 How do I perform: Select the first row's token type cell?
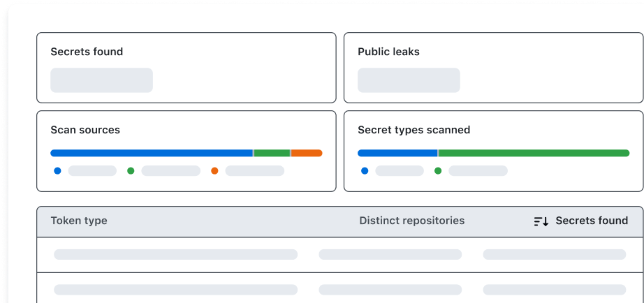pos(175,255)
